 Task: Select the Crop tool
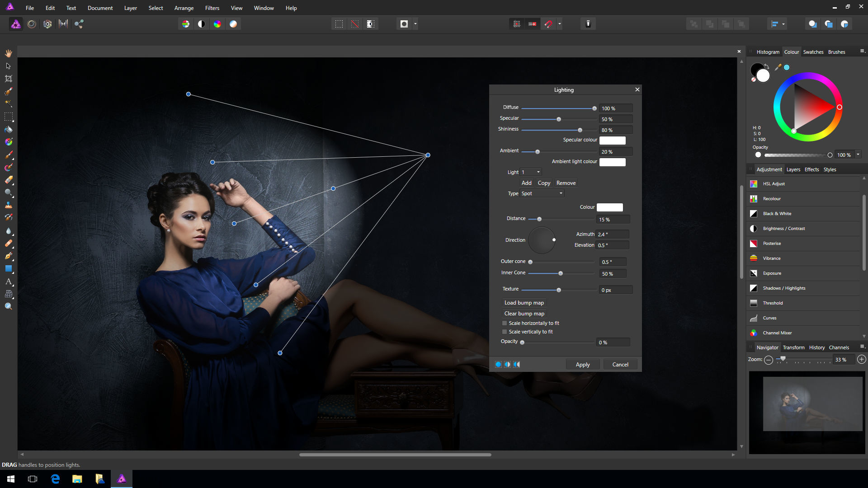point(8,79)
